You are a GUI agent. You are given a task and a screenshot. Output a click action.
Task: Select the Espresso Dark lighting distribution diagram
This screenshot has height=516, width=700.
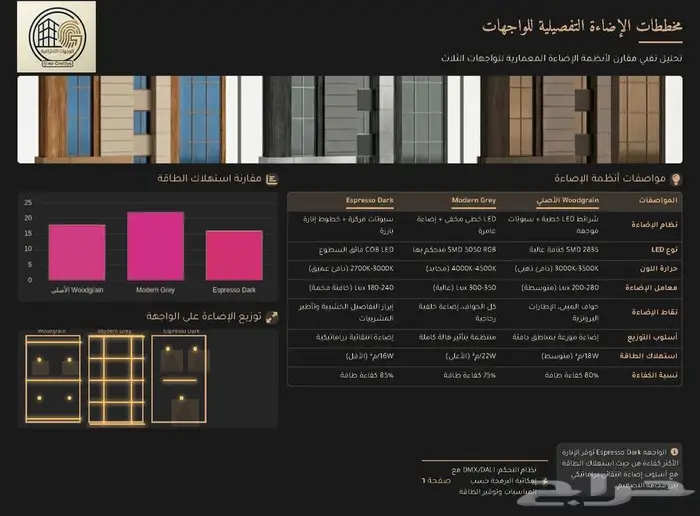pos(179,379)
